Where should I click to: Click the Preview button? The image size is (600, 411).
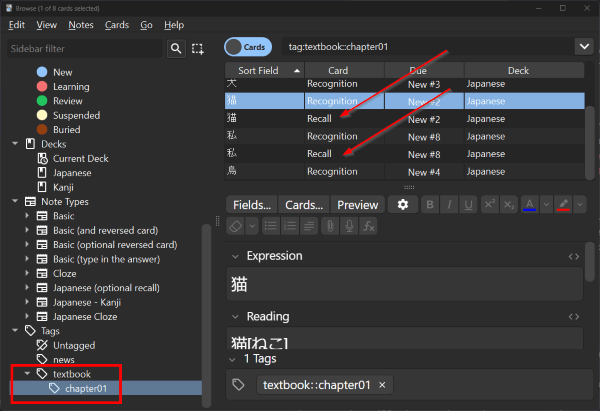357,205
